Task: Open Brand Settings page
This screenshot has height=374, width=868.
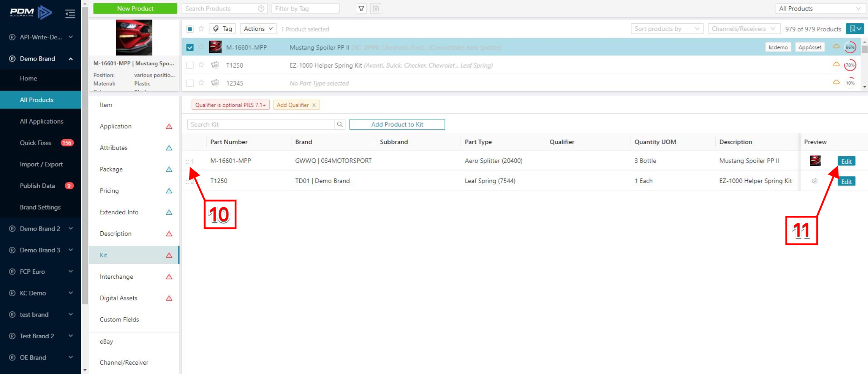Action: click(x=40, y=207)
